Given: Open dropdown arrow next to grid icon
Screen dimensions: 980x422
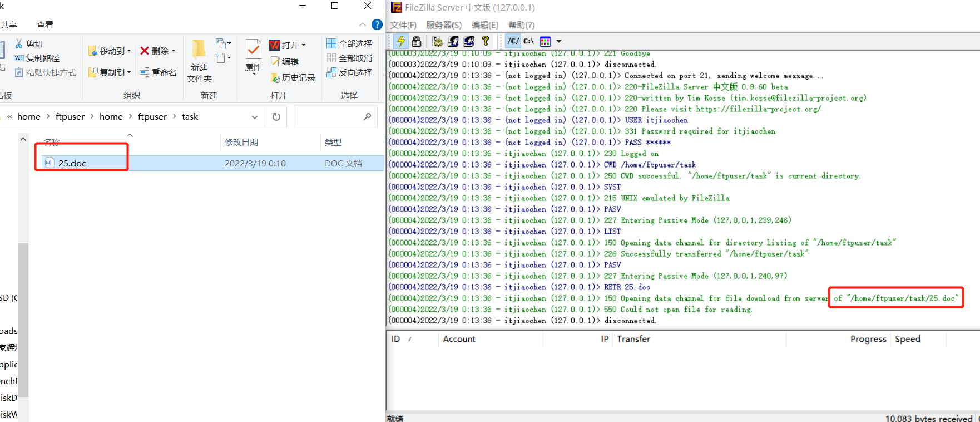Looking at the screenshot, I should click(558, 41).
